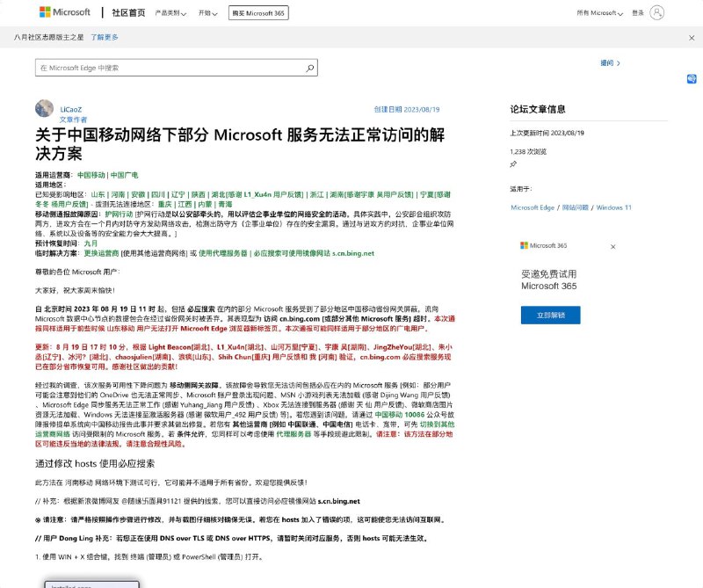The width and height of the screenshot is (703, 588).
Task: Close the Microsoft 365 trial ad
Action: tap(613, 247)
